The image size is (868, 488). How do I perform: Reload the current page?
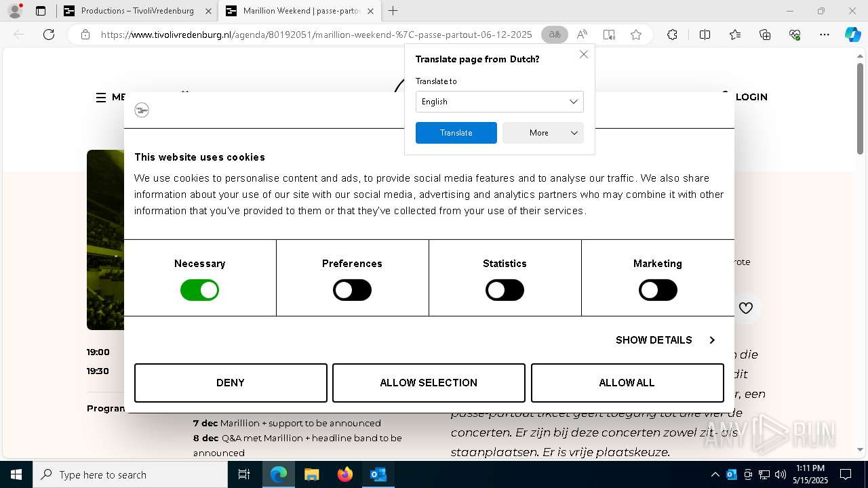[x=49, y=35]
